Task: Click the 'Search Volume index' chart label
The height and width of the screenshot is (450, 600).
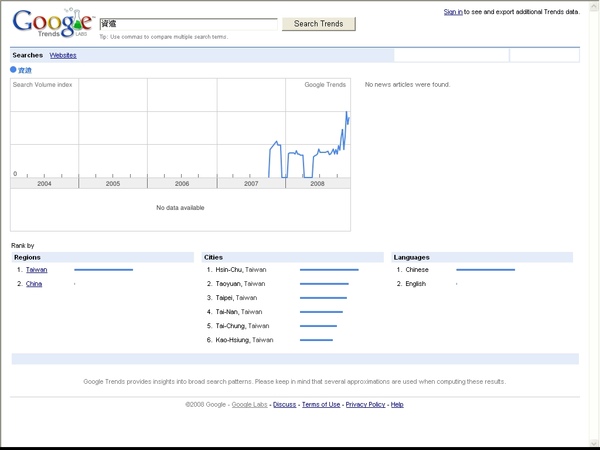Action: (42, 85)
